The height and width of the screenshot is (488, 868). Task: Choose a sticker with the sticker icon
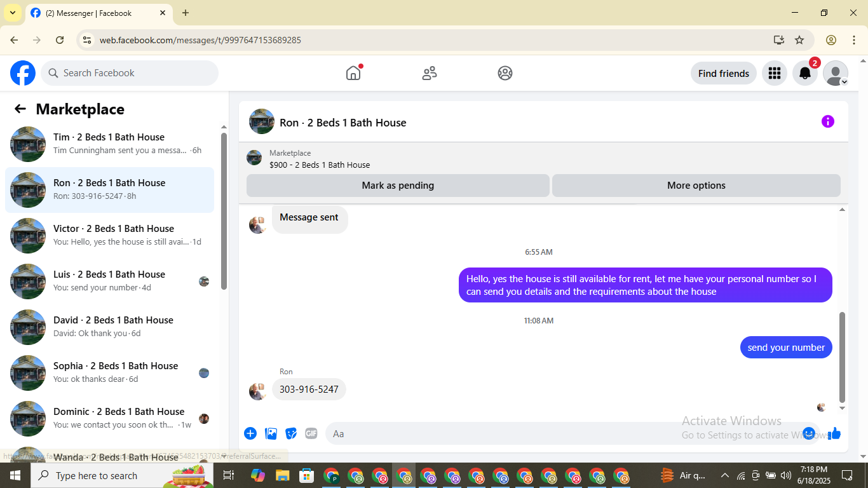coord(291,433)
